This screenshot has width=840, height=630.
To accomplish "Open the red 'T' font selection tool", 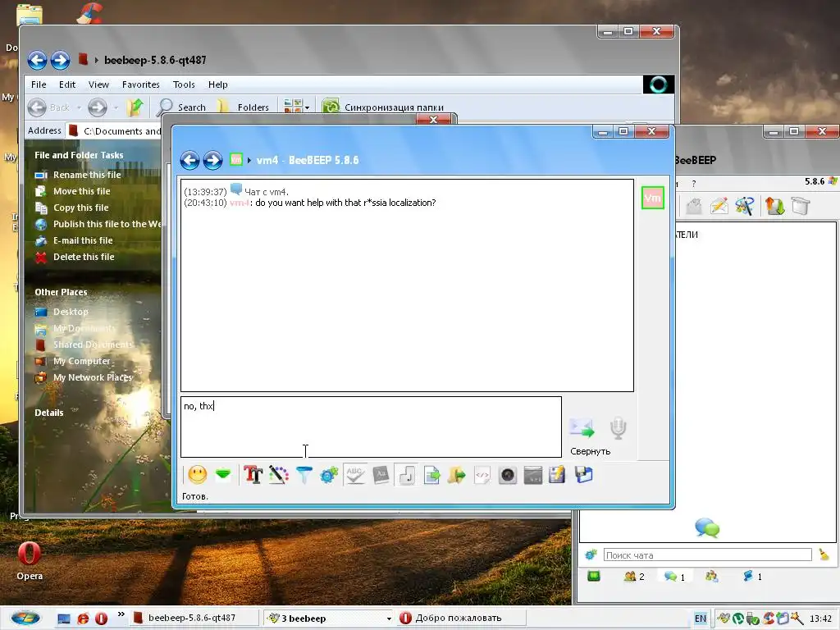I will (x=253, y=475).
